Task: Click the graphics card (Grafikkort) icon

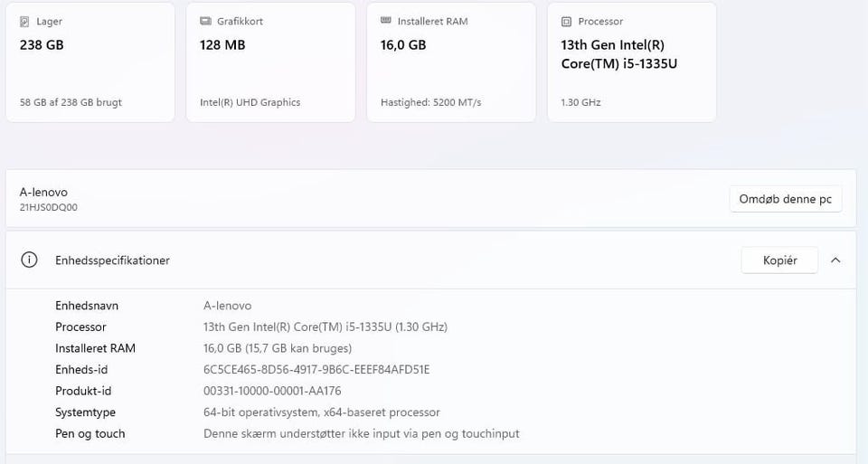Action: point(205,21)
